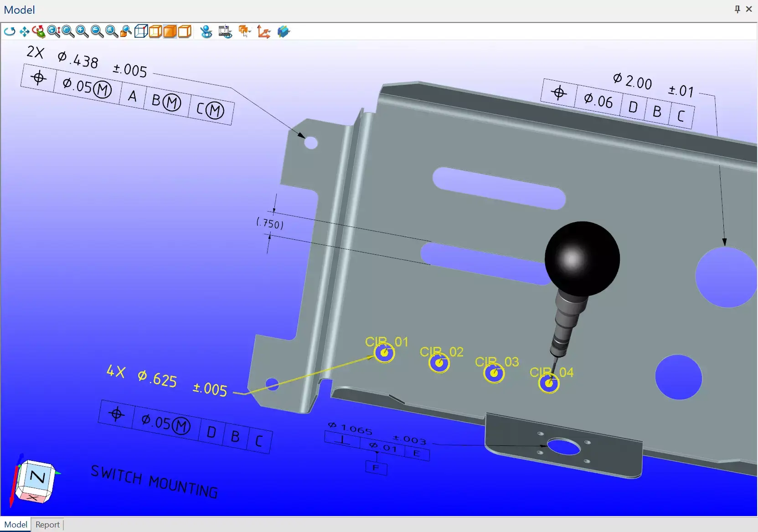Image resolution: width=758 pixels, height=532 pixels.
Task: Select the dynamic zoom tool
Action: pyautogui.click(x=53, y=31)
